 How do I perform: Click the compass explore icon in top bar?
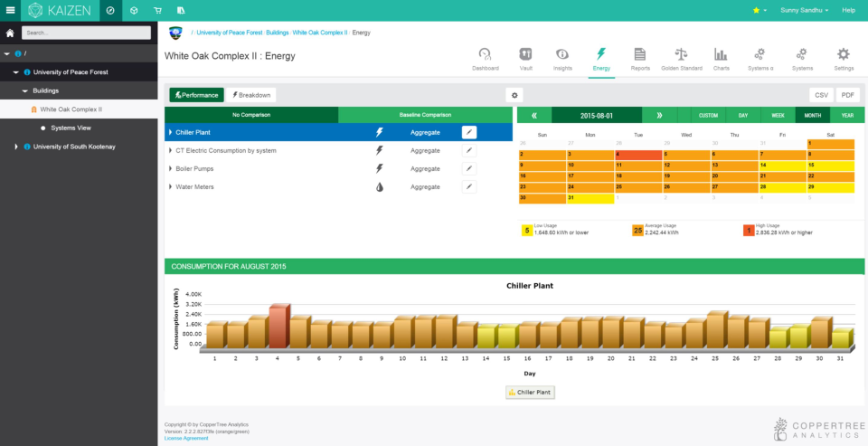coord(110,11)
